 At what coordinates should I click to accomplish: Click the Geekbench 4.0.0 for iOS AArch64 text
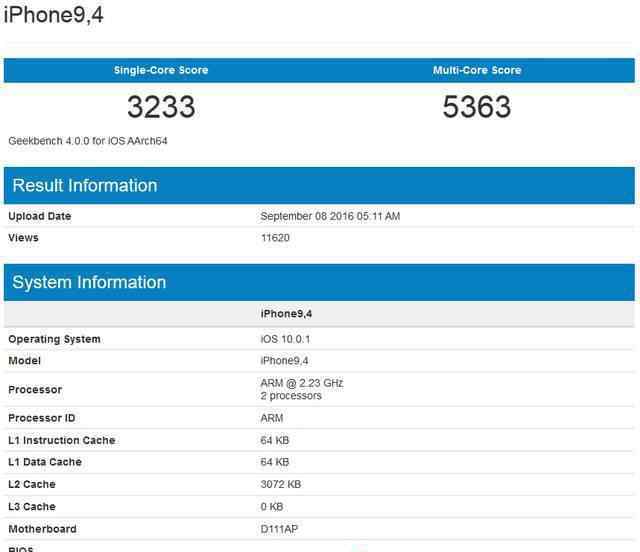[88, 141]
